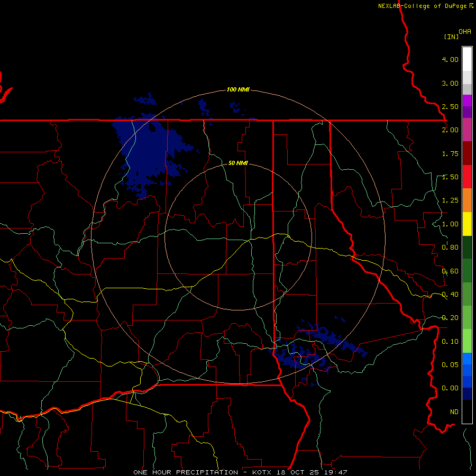Select the 1.25 legend value
The image size is (476, 476).
click(x=450, y=200)
